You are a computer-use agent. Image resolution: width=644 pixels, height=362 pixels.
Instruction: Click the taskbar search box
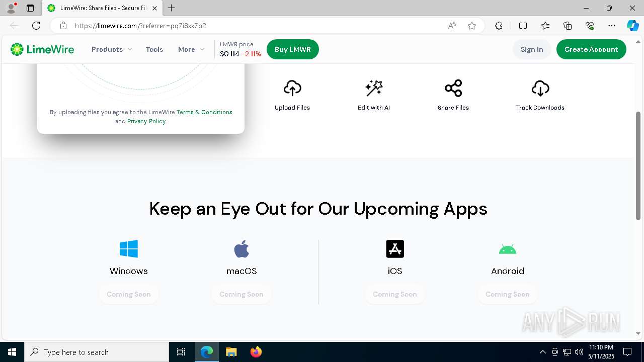[x=97, y=352]
